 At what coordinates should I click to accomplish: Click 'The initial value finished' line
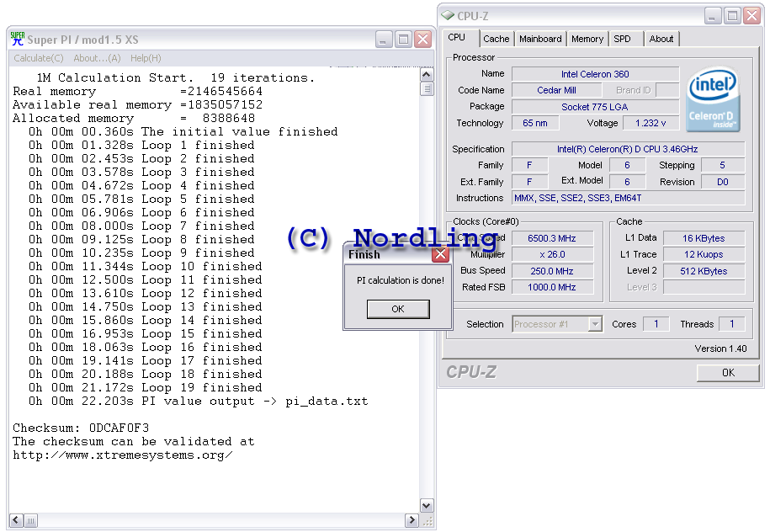tap(183, 131)
